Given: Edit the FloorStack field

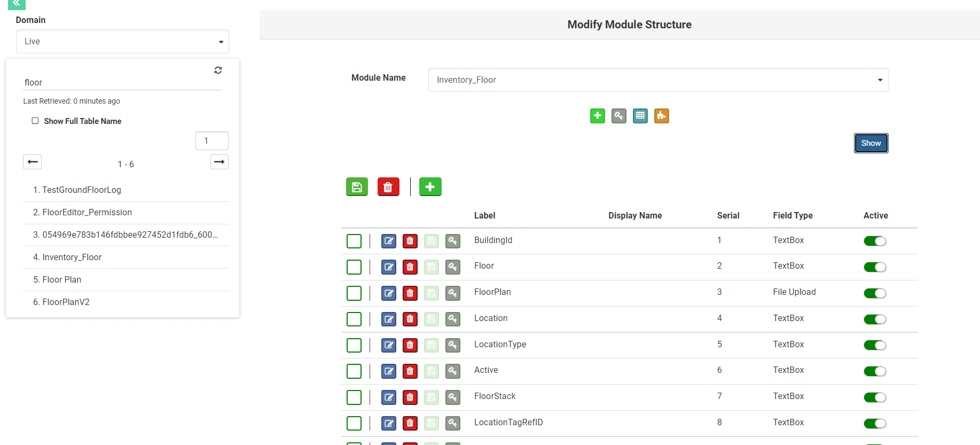Looking at the screenshot, I should 389,397.
